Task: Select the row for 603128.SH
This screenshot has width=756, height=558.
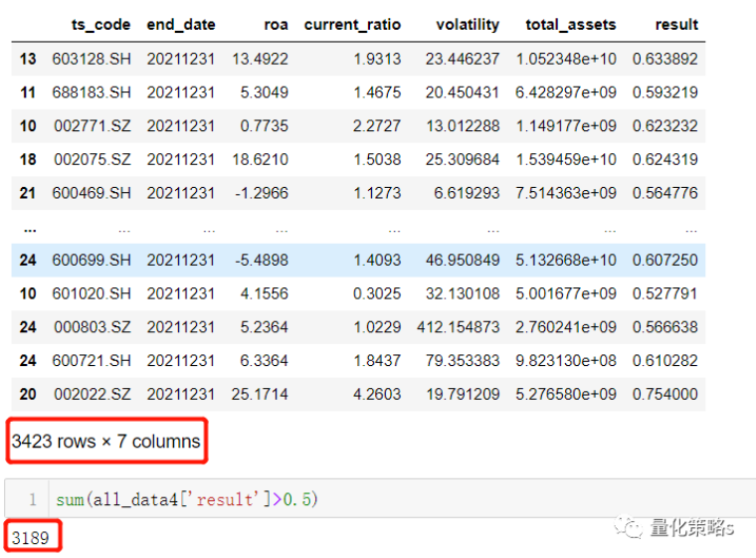Action: (358, 59)
